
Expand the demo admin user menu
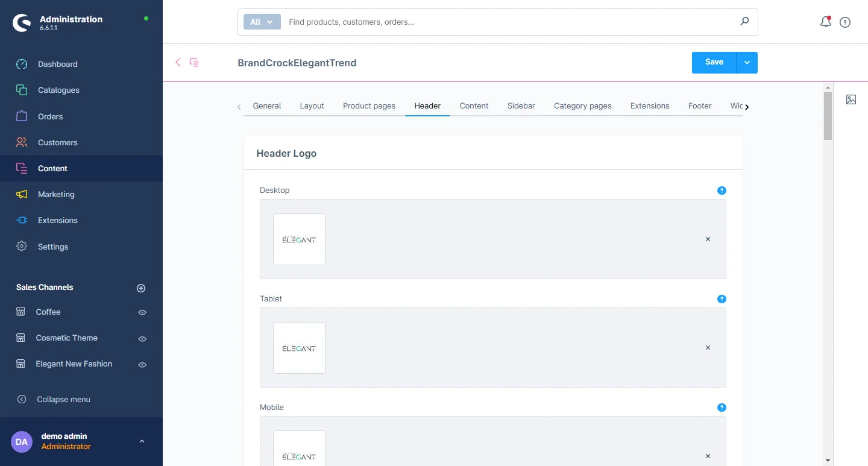[142, 441]
